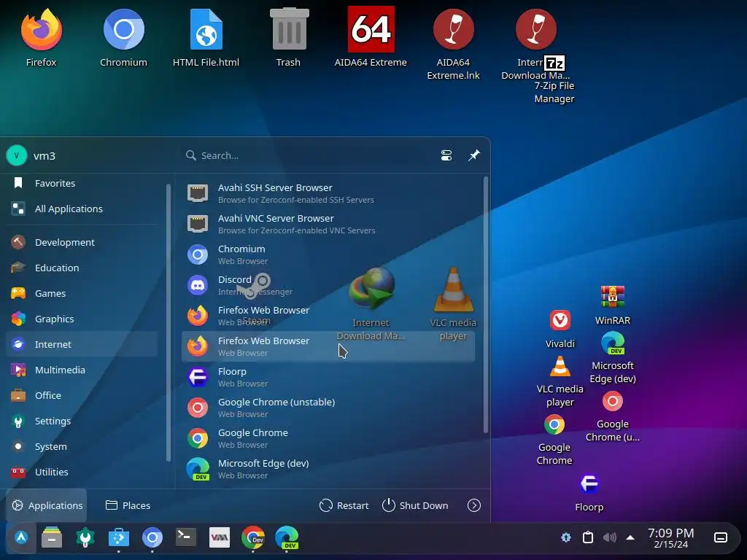Open system settings wrench taskbar icon
The height and width of the screenshot is (560, 747).
pos(85,537)
